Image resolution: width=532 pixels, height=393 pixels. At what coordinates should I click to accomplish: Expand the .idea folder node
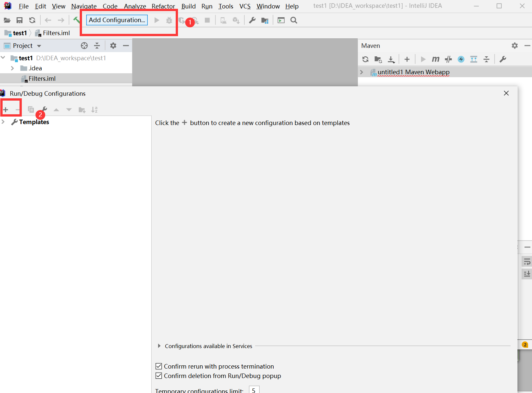tap(12, 68)
